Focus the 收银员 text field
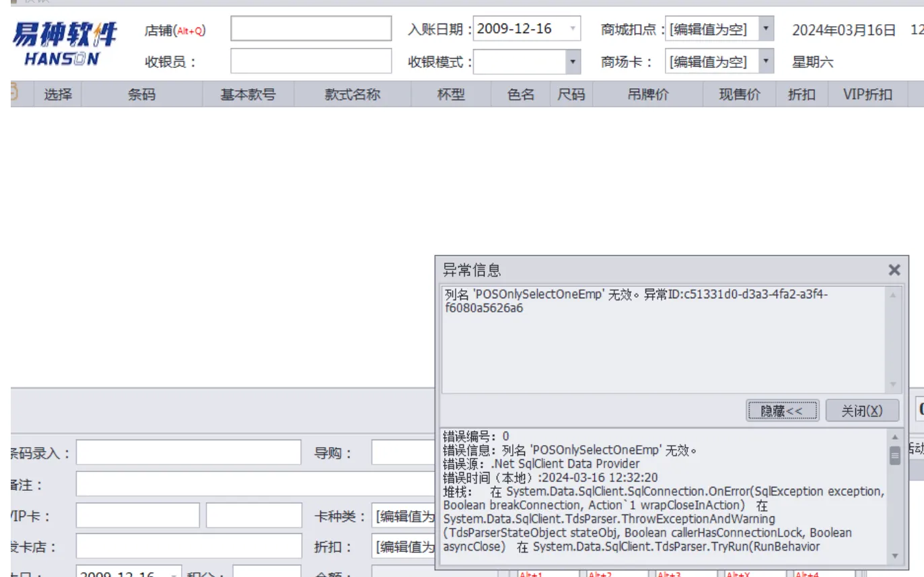 [310, 61]
